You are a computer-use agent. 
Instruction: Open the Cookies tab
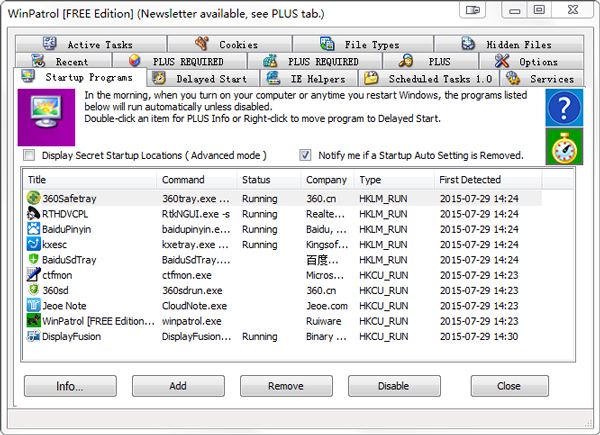coord(230,44)
